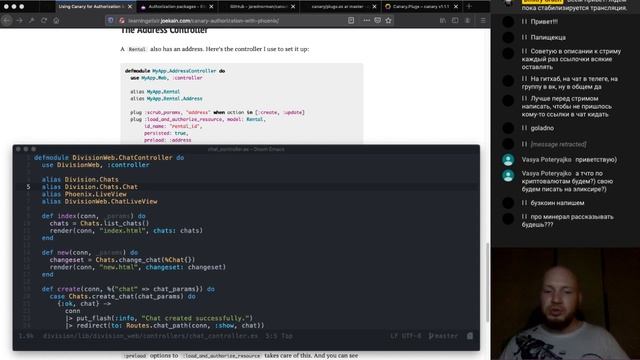Open tracking protection shield in address bar

[111, 20]
